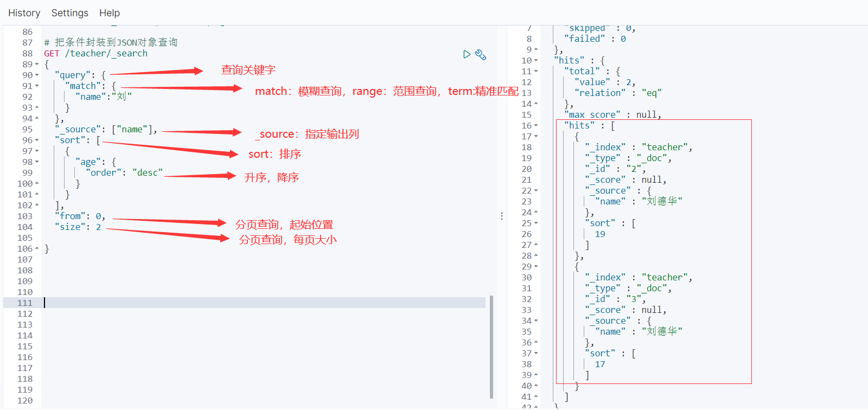Click "max_score" : null in the response
This screenshot has width=868, height=410.
(x=613, y=114)
